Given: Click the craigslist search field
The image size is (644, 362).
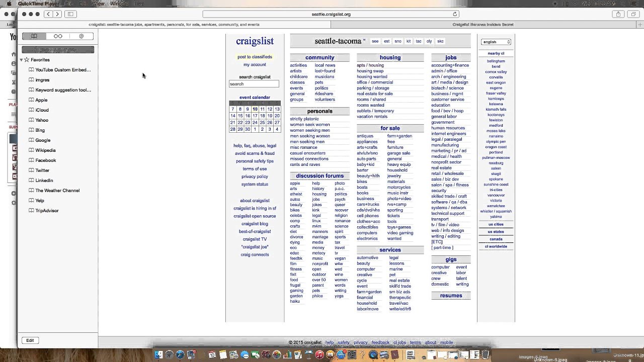Looking at the screenshot, I should [x=254, y=84].
